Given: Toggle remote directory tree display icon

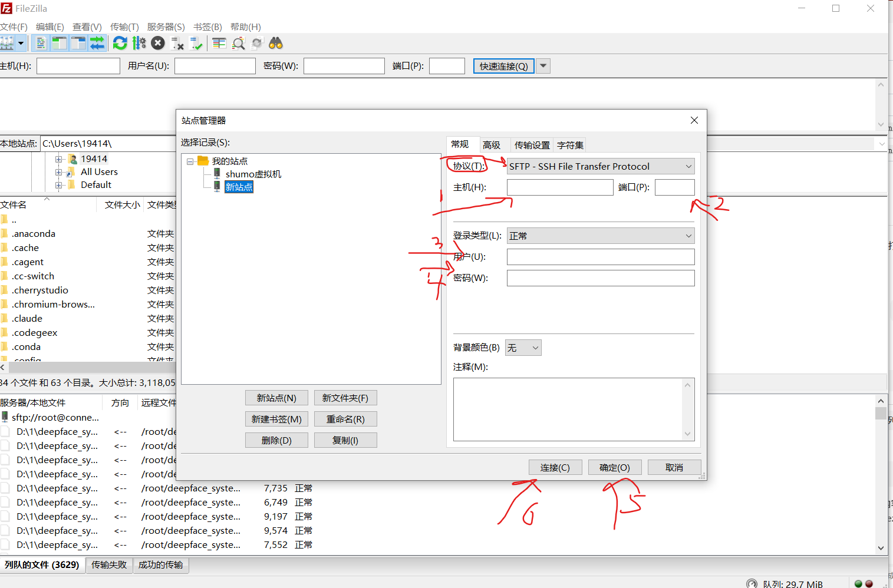Looking at the screenshot, I should click(78, 43).
